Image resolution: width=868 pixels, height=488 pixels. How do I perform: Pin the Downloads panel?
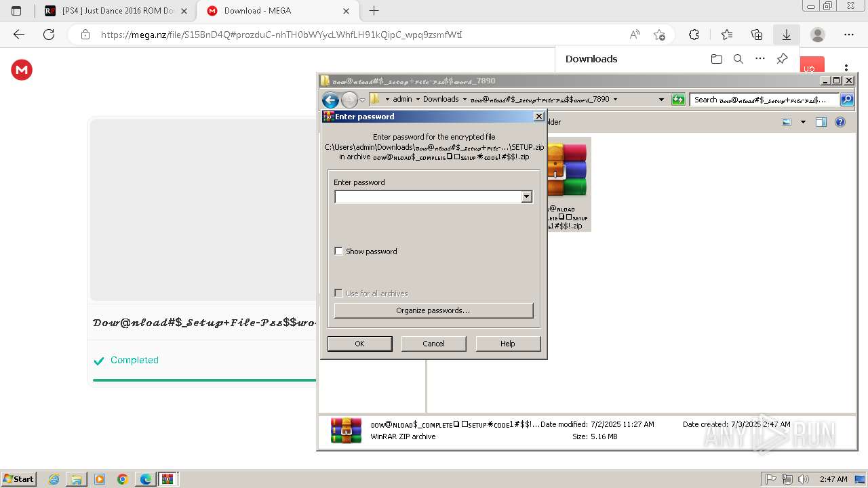coord(782,59)
